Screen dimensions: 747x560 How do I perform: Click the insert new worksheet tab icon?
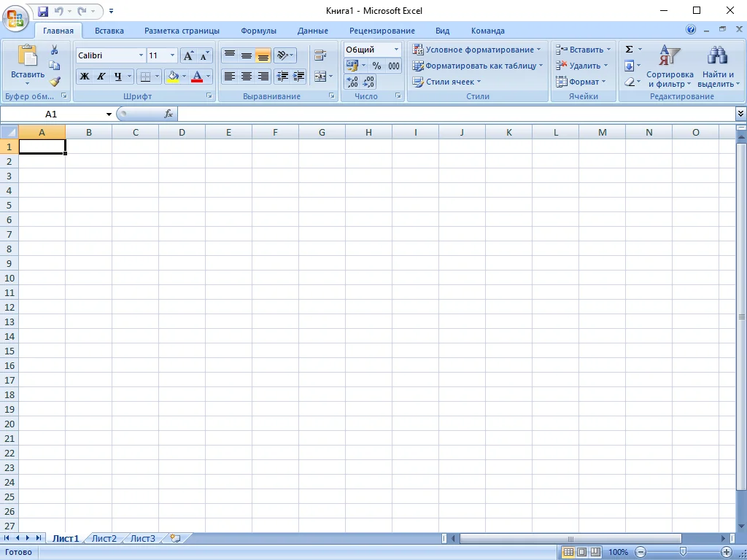click(x=175, y=539)
